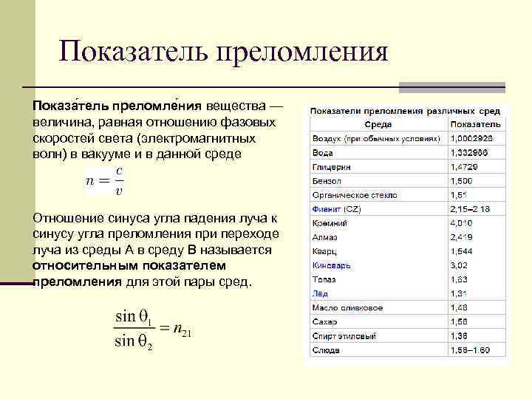Select the 'Топаз' table cell
The image size is (532, 399).
pyautogui.click(x=378, y=279)
